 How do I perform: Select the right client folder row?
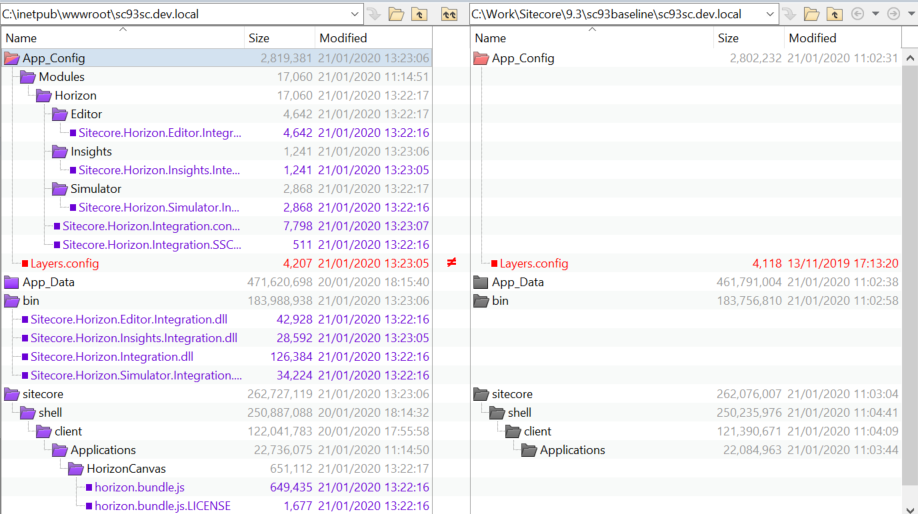pyautogui.click(x=686, y=431)
